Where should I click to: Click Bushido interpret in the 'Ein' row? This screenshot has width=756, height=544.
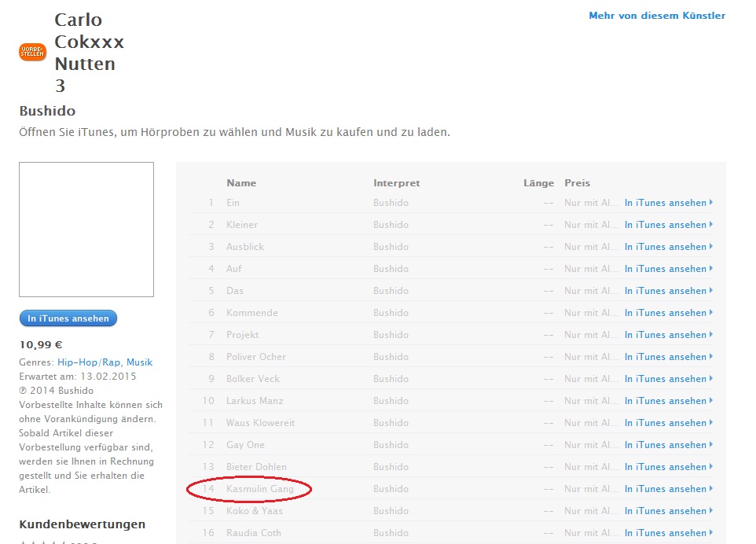391,203
